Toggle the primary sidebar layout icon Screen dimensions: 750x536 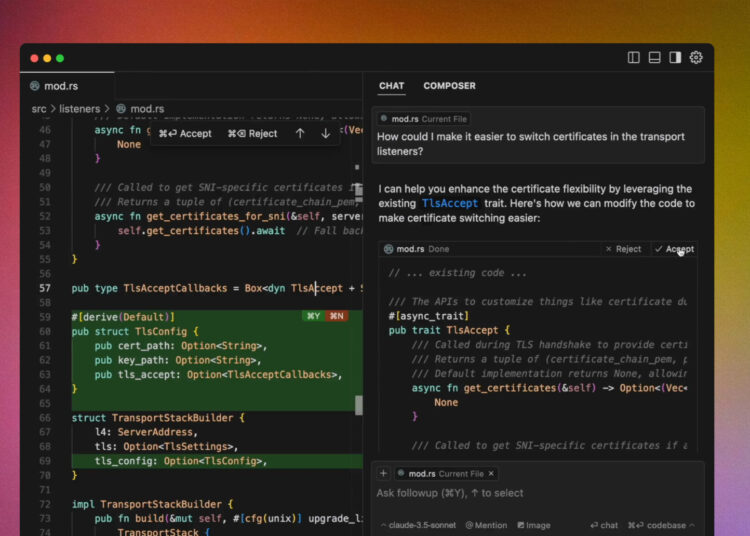coord(634,58)
